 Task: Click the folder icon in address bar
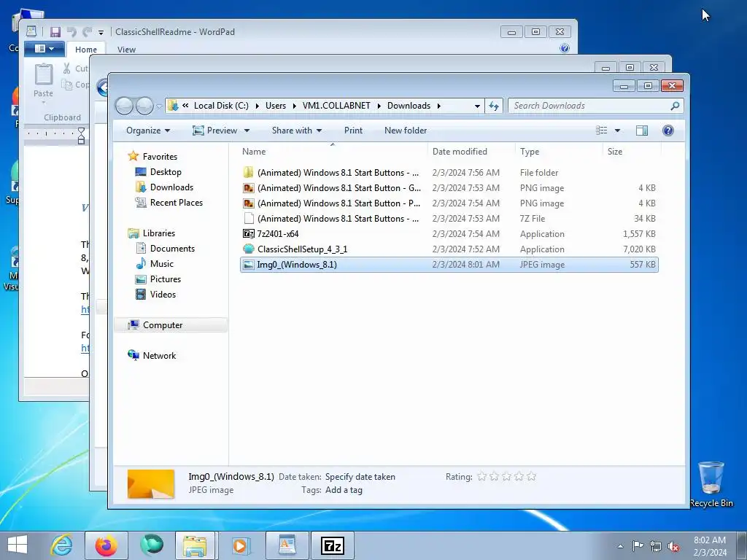[x=174, y=106]
